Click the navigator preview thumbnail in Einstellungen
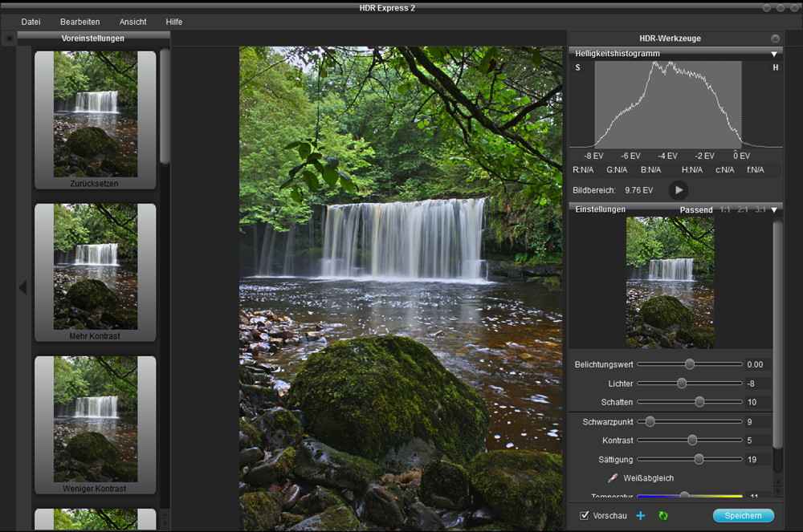This screenshot has width=803, height=532. coord(670,283)
